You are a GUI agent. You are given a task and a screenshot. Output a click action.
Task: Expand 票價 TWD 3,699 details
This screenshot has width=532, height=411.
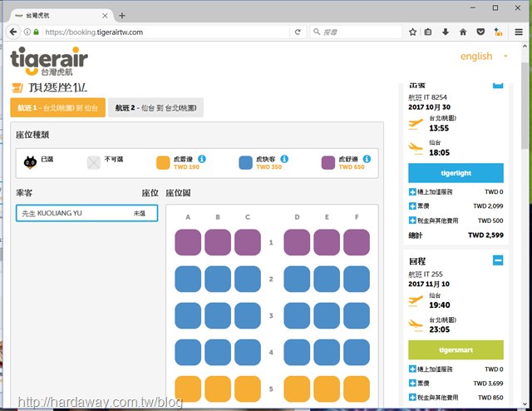(412, 384)
